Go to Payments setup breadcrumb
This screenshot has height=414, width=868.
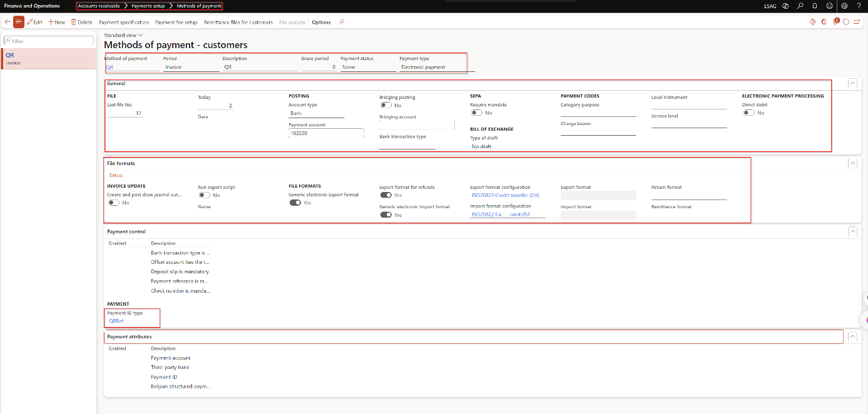pos(148,6)
